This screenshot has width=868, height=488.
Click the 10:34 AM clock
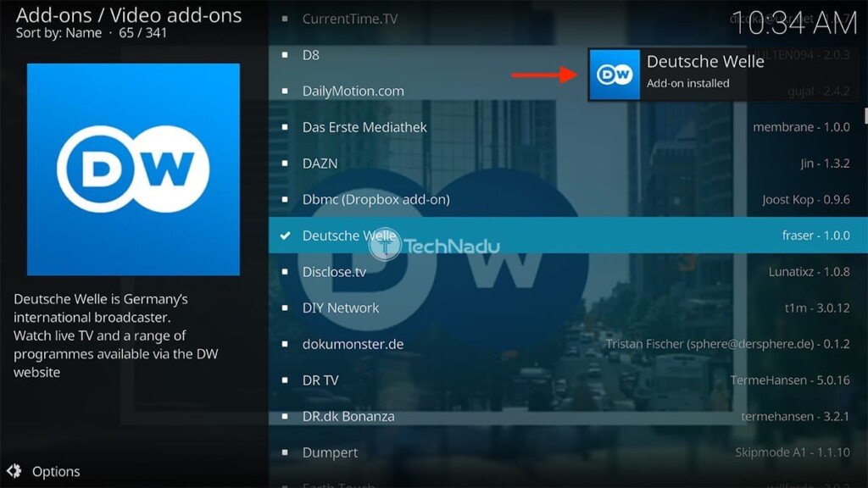click(793, 24)
